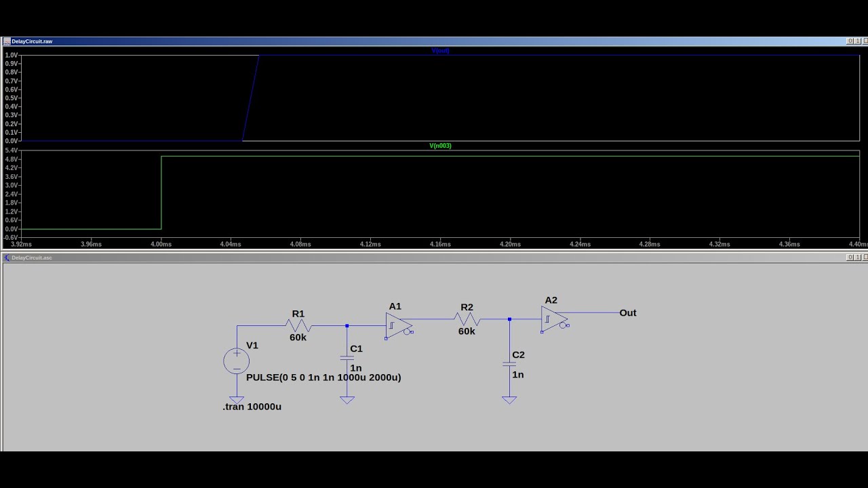Click the V(out) trace label
The width and height of the screenshot is (868, 488).
click(x=440, y=51)
